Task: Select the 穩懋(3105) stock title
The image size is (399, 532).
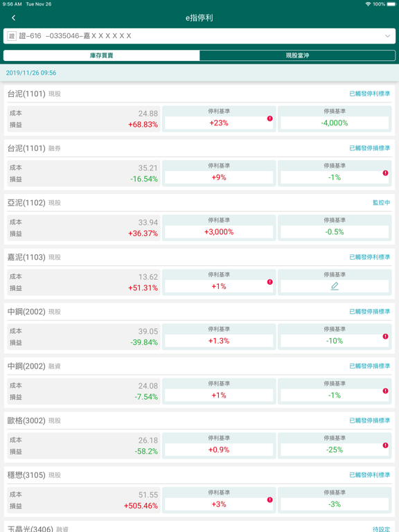Action: tap(26, 475)
